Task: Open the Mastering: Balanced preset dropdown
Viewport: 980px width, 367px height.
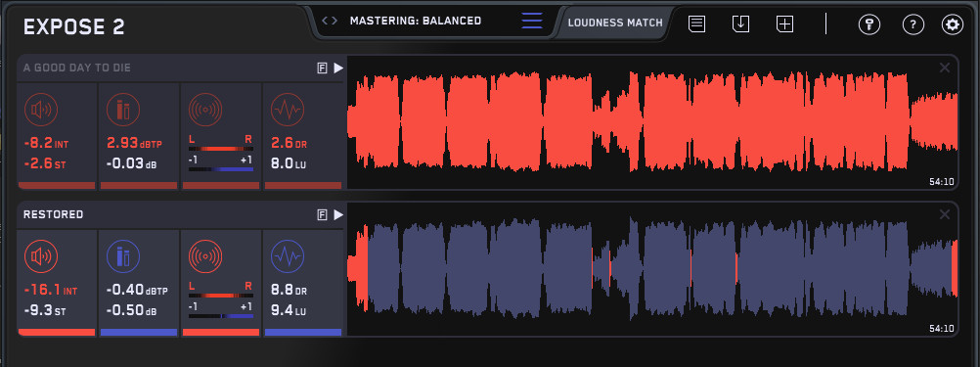Action: tap(416, 21)
